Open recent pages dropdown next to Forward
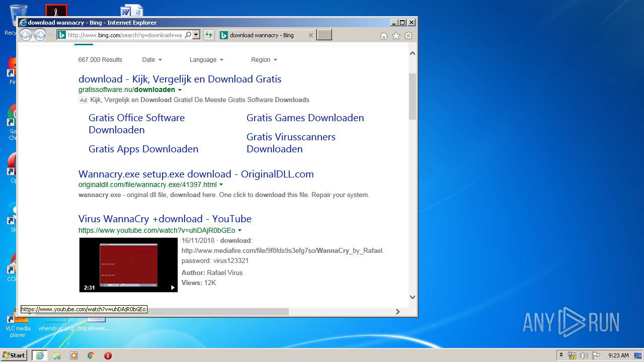 [51, 35]
